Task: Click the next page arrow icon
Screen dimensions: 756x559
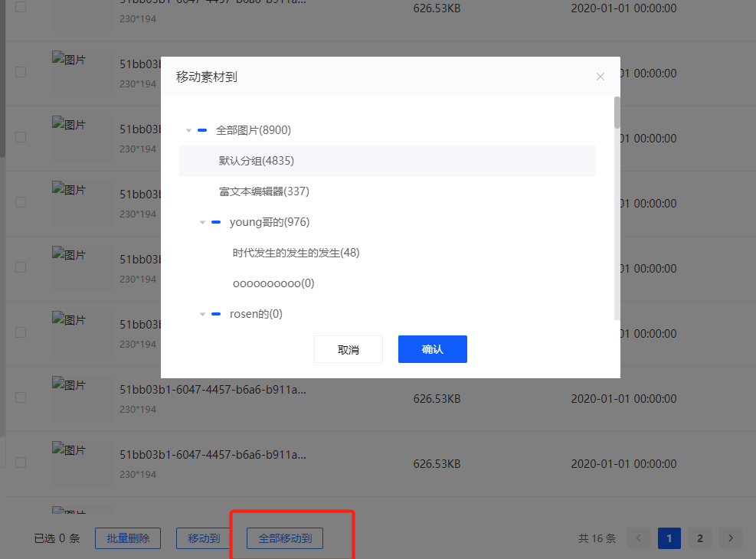Action: (x=729, y=538)
